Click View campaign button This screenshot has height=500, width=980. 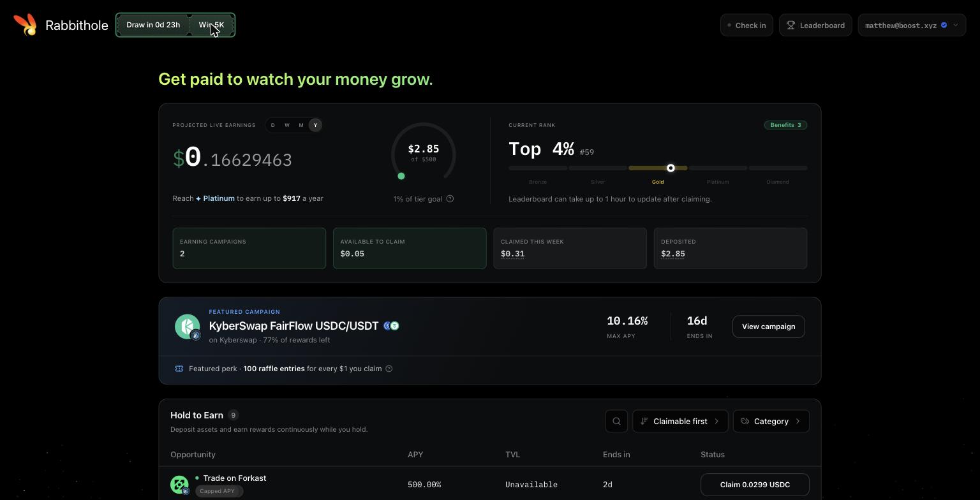[768, 327]
